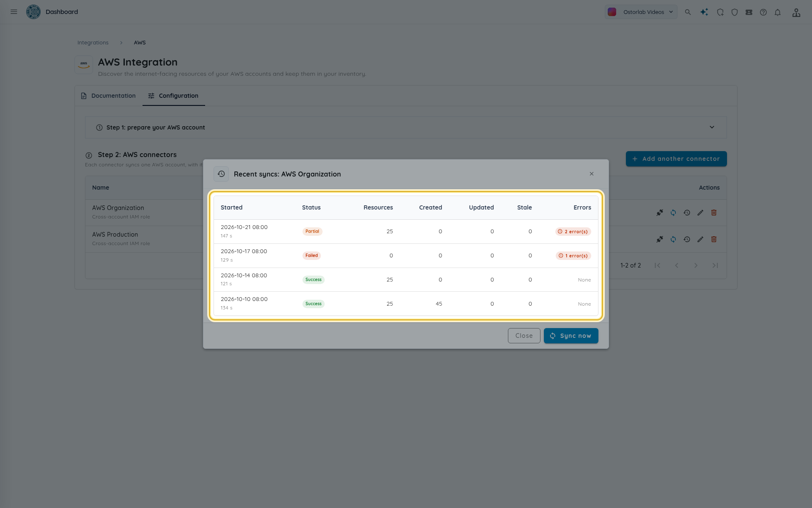This screenshot has height=508, width=812.
Task: Open the Ostorlab Videos organization dropdown
Action: click(x=641, y=12)
